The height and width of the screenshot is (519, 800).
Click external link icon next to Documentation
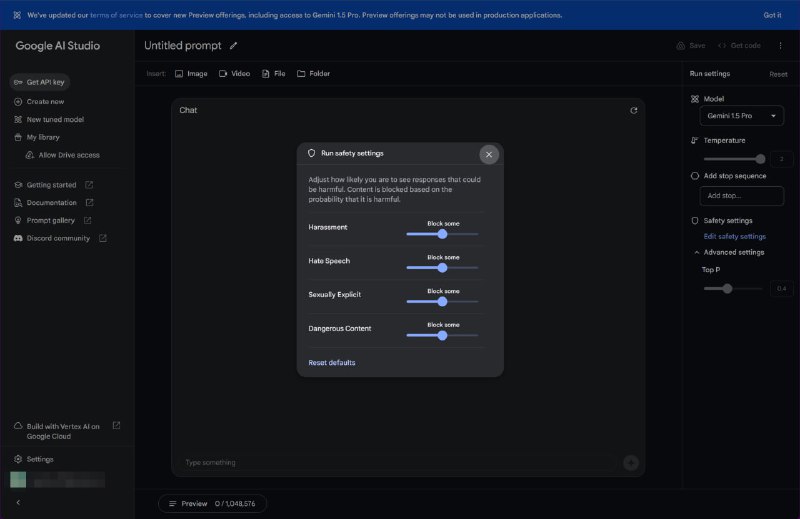click(x=89, y=203)
